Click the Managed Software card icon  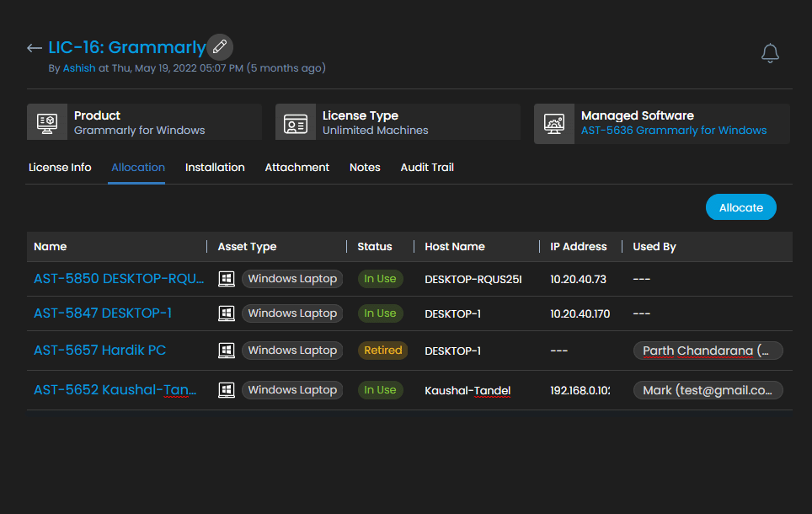(554, 123)
